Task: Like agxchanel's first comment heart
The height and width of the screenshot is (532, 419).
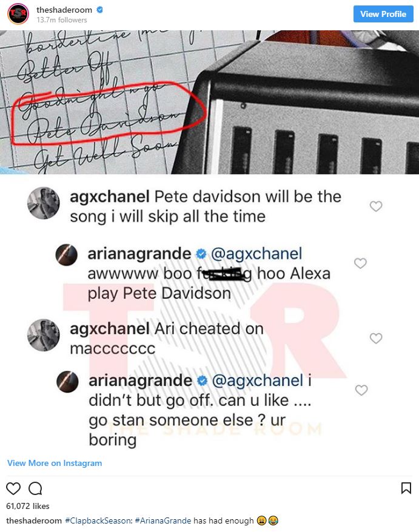Action: [x=376, y=206]
